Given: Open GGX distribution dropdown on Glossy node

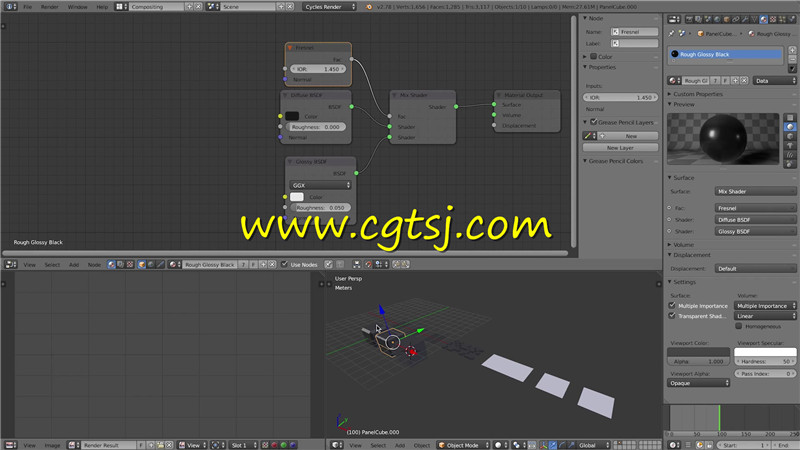Looking at the screenshot, I should (x=320, y=185).
